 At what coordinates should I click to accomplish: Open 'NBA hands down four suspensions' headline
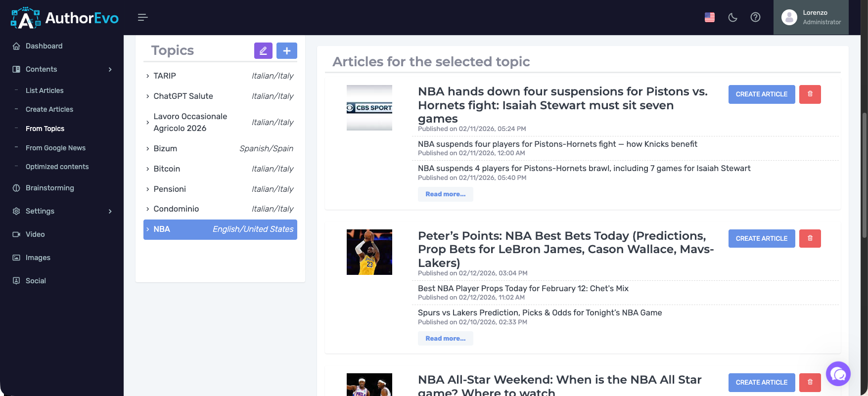pos(563,105)
